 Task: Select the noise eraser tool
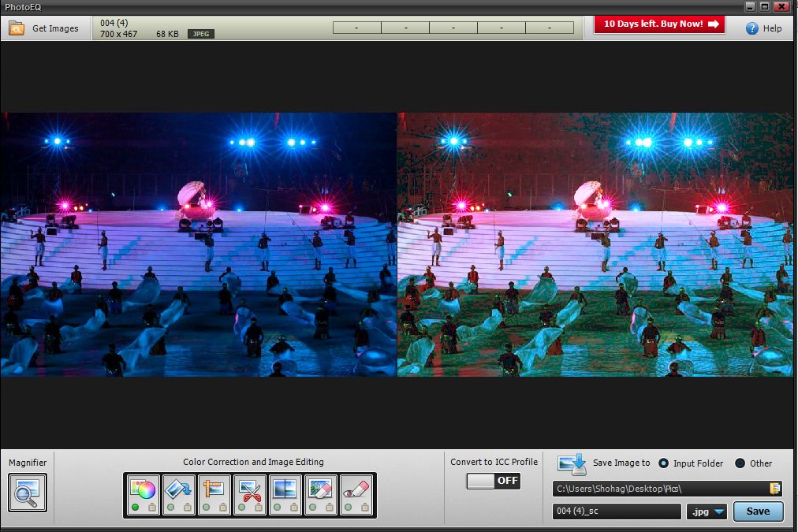321,489
